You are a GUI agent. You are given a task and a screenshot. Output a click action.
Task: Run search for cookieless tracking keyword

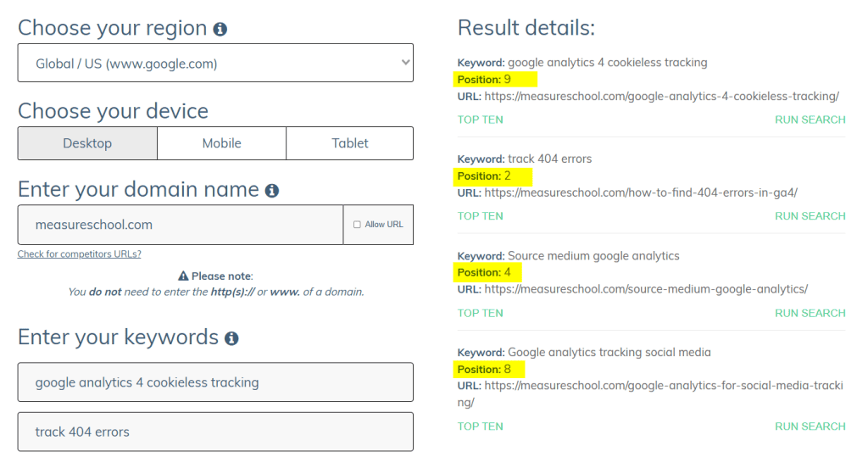(810, 120)
